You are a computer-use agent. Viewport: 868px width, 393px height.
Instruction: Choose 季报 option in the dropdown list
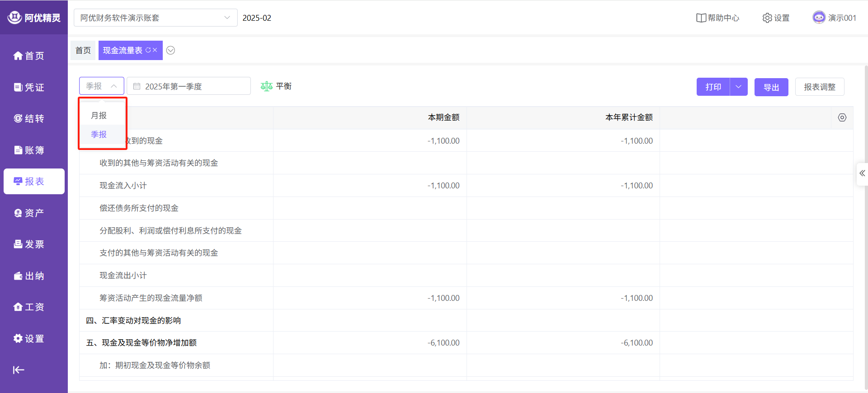point(99,135)
